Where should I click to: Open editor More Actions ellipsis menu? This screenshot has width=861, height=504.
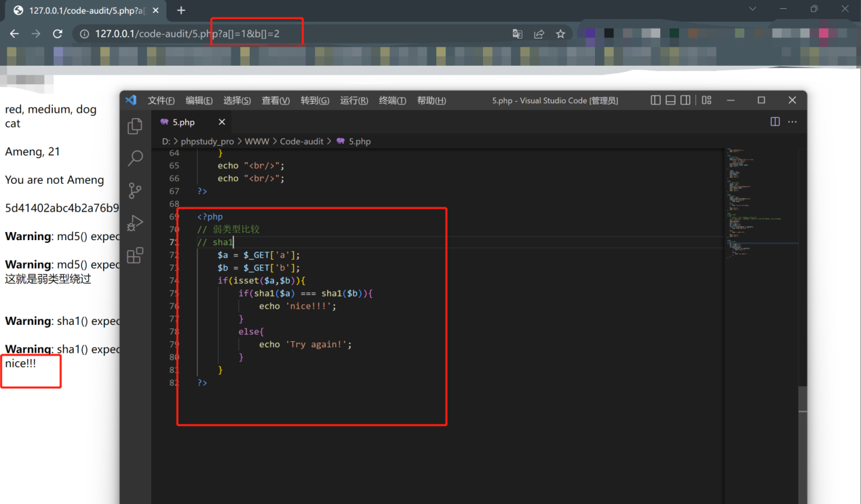pyautogui.click(x=792, y=121)
